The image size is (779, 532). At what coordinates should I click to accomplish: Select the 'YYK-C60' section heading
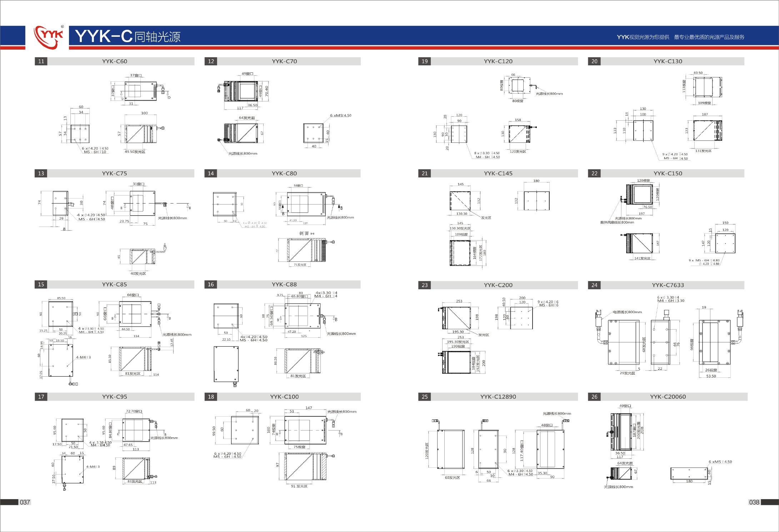(115, 61)
